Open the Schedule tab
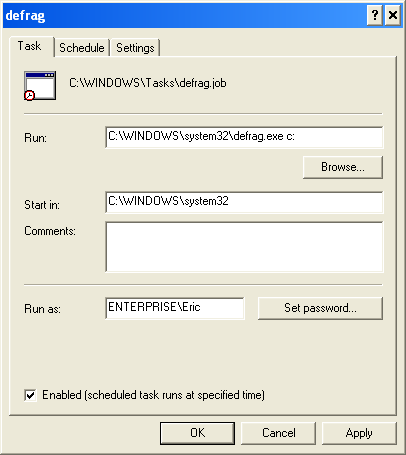The width and height of the screenshot is (406, 455). pos(82,48)
